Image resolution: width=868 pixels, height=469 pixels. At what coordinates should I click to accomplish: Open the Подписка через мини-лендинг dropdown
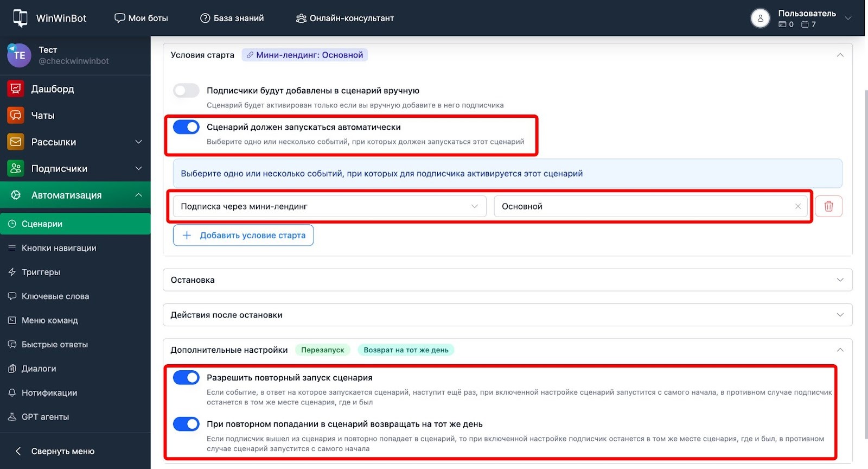click(329, 206)
